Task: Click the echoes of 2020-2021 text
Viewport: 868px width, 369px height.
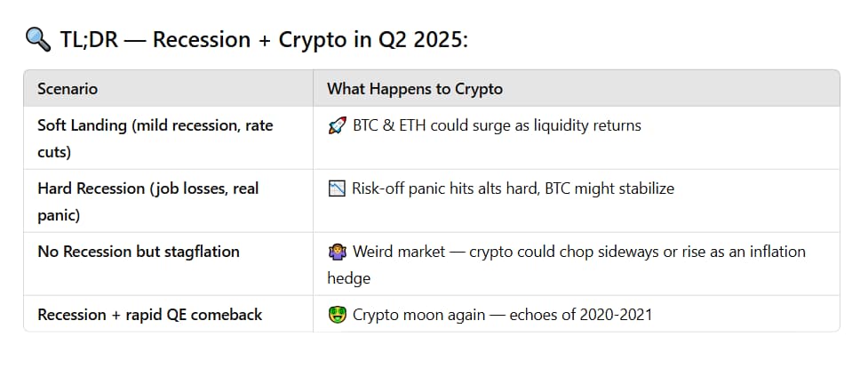Action: click(580, 315)
